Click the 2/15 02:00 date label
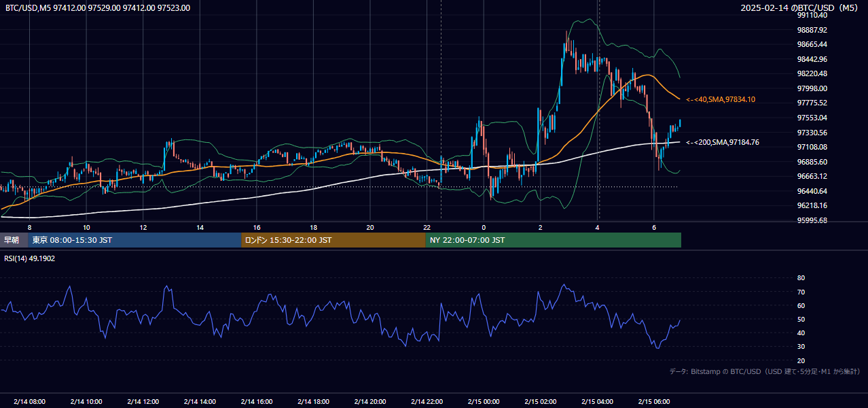The height and width of the screenshot is (408, 868). (x=541, y=401)
